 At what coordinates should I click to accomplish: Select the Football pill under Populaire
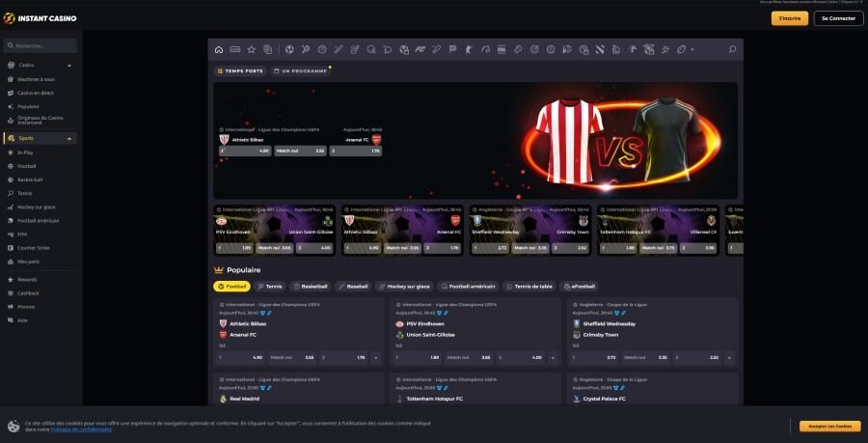click(x=231, y=287)
